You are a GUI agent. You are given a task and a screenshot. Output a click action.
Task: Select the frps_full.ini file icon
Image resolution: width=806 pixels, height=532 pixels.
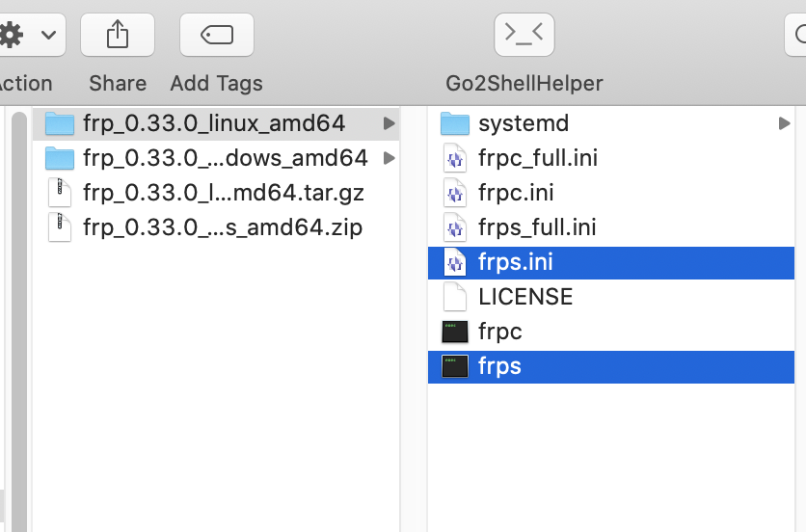pyautogui.click(x=454, y=227)
